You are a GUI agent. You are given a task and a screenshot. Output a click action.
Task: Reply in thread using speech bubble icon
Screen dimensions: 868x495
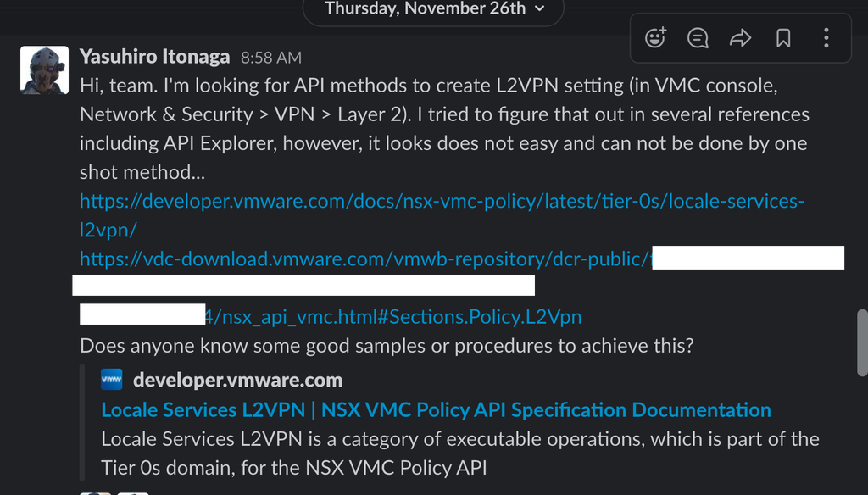698,38
